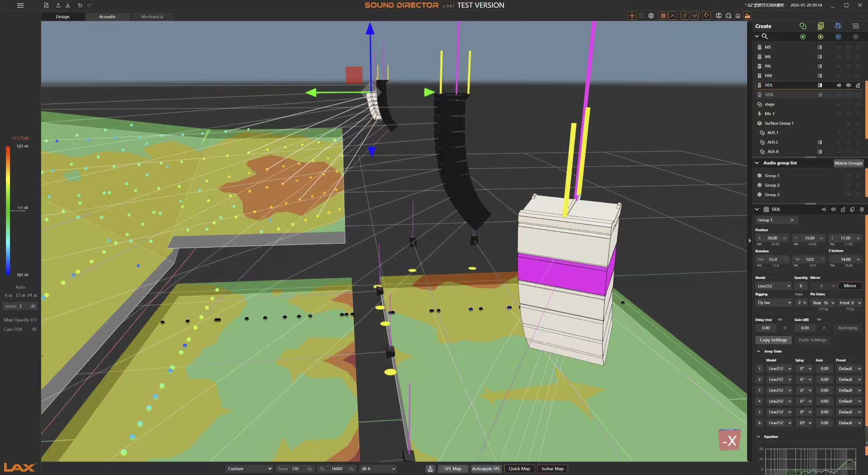Toggle SIDL eye visibility in object list

click(x=848, y=85)
